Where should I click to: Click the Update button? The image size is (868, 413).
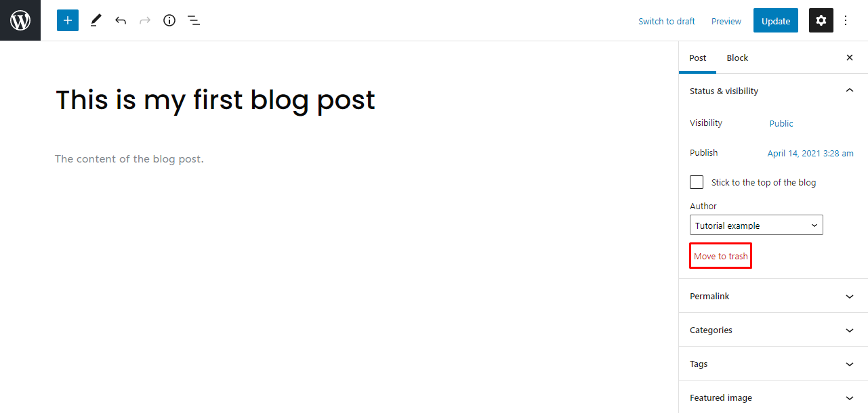[775, 20]
